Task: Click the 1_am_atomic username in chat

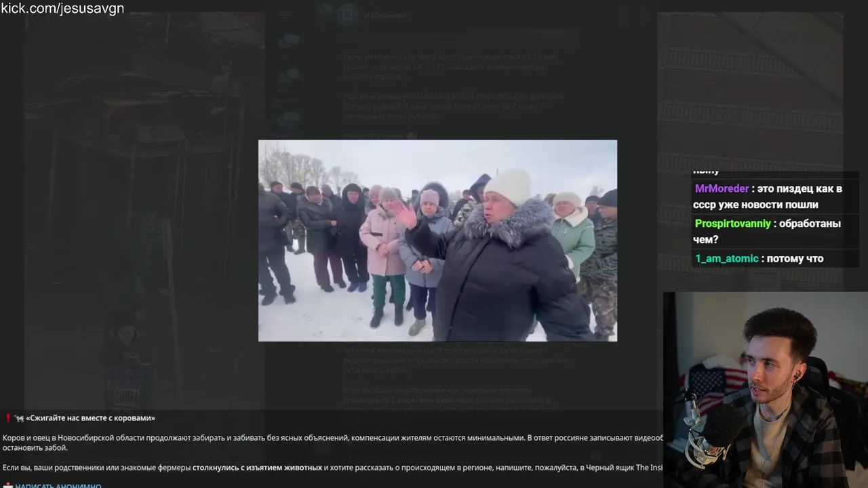Action: point(726,258)
